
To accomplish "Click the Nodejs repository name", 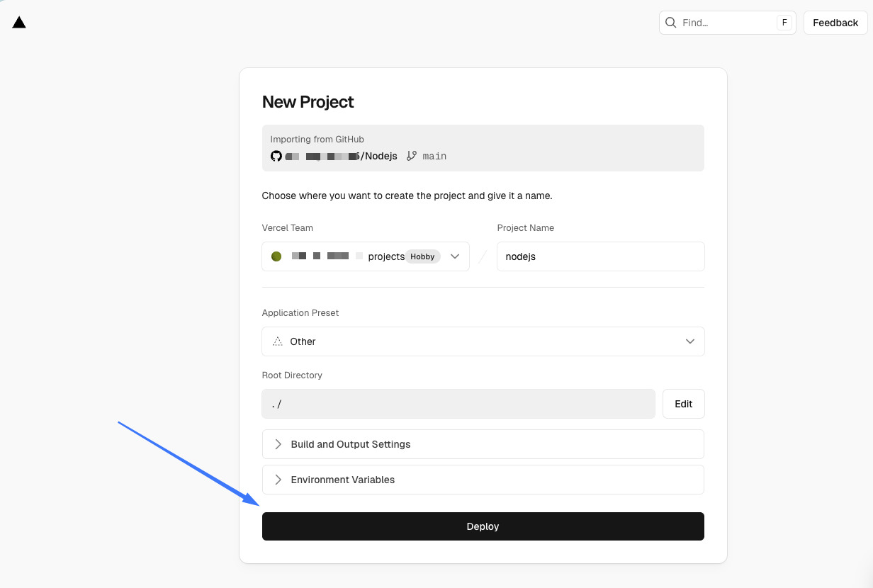I will pyautogui.click(x=381, y=156).
